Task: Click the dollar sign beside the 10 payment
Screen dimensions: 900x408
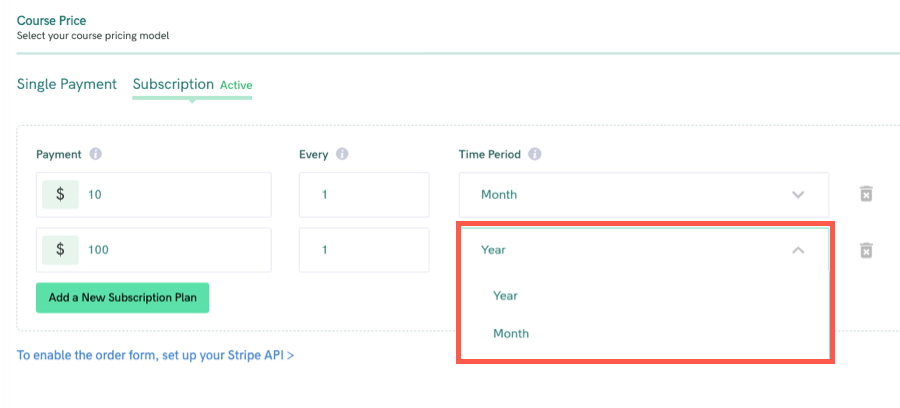Action: pyautogui.click(x=60, y=194)
